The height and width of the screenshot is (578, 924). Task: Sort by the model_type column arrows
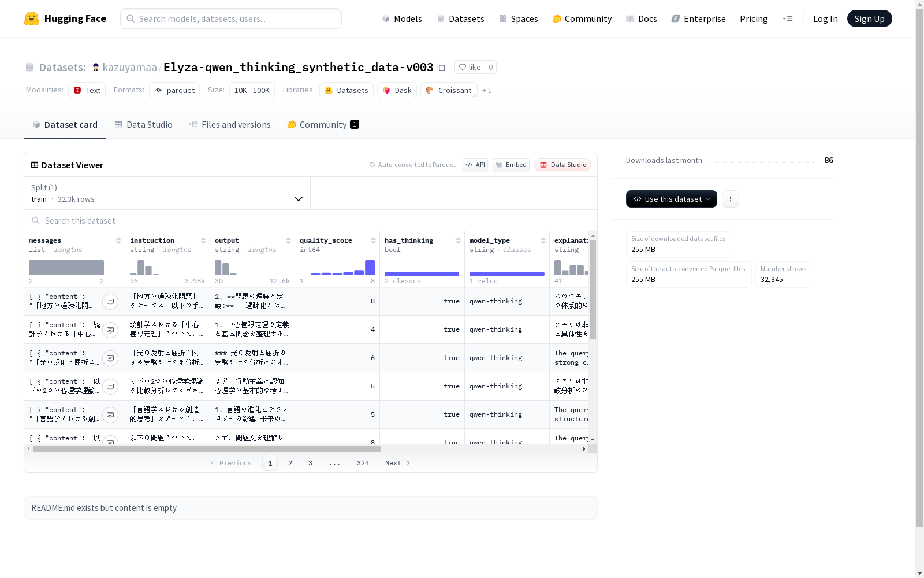543,240
